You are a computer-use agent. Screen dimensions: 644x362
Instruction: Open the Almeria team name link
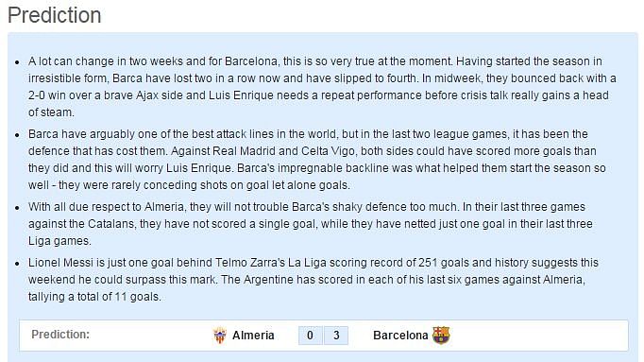coord(253,336)
